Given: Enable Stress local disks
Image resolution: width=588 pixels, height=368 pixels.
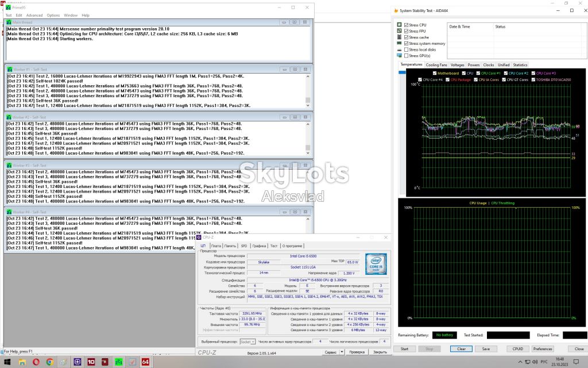Looking at the screenshot, I should (x=406, y=49).
